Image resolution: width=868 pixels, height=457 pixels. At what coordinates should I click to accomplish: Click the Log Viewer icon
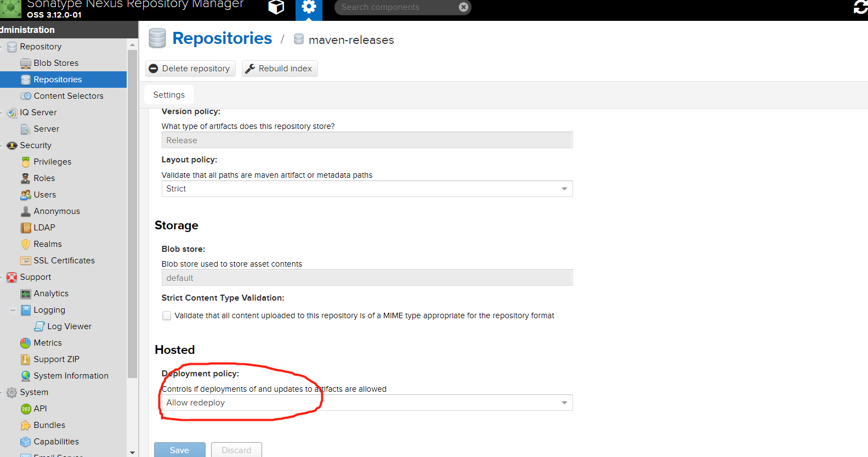[39, 326]
